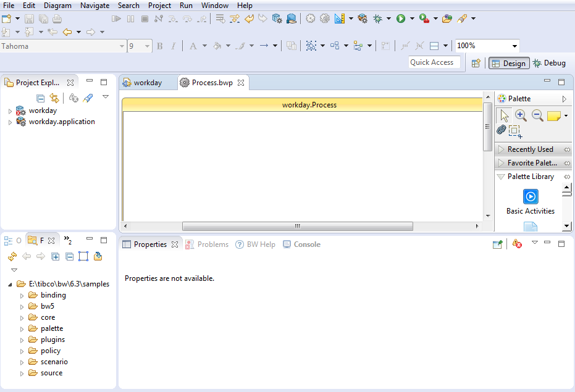Click Collapse All in Project Explorer
The image size is (575, 392).
click(41, 98)
